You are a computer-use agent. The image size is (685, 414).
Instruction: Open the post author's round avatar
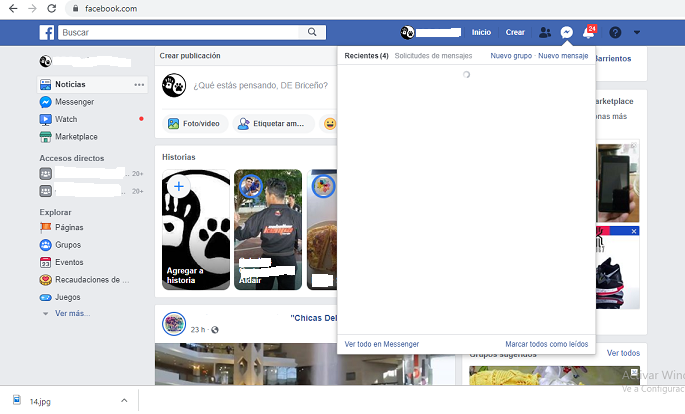pyautogui.click(x=174, y=324)
